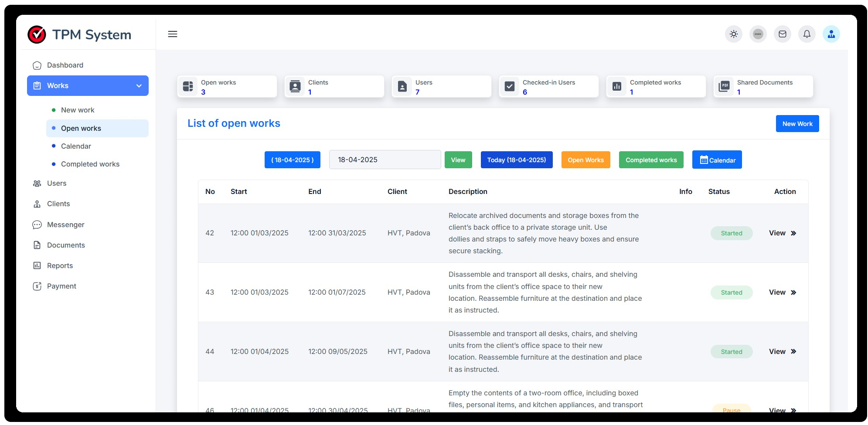
Task: Click the orange Open Works filter button
Action: point(585,160)
